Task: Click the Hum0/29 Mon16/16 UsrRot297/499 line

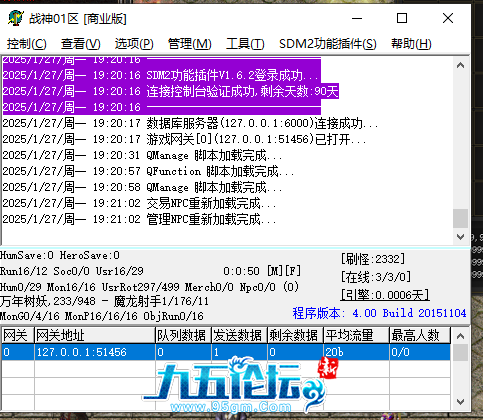Action: [x=149, y=287]
